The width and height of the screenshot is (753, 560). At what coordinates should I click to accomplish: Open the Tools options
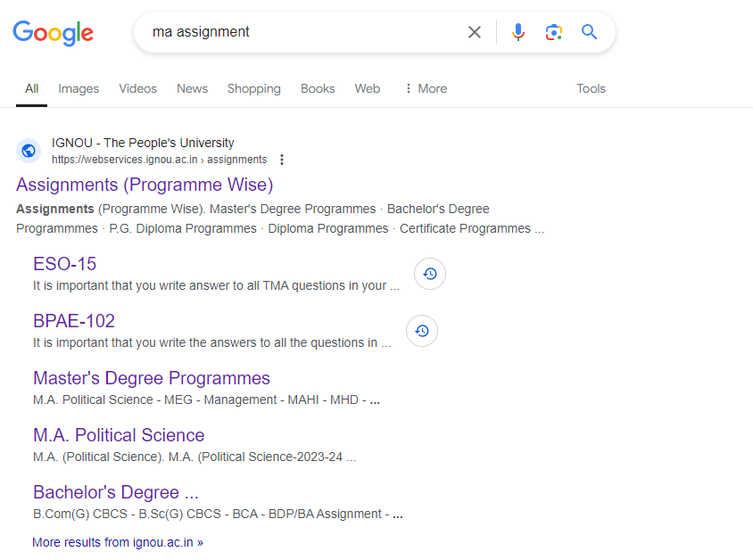tap(591, 88)
